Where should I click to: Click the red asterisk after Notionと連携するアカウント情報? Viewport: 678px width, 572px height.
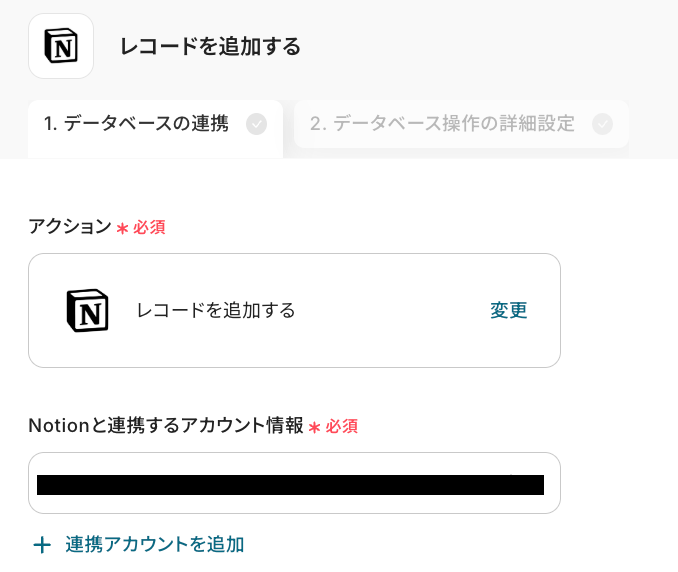pyautogui.click(x=314, y=427)
